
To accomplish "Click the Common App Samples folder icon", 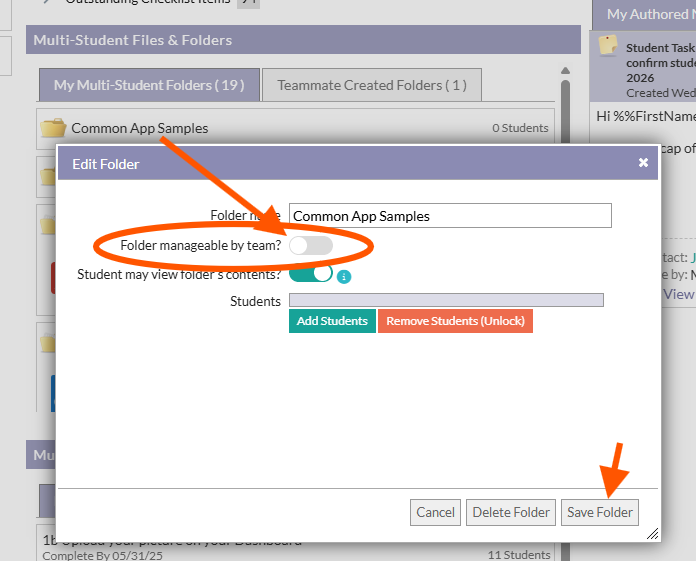I will pos(53,128).
